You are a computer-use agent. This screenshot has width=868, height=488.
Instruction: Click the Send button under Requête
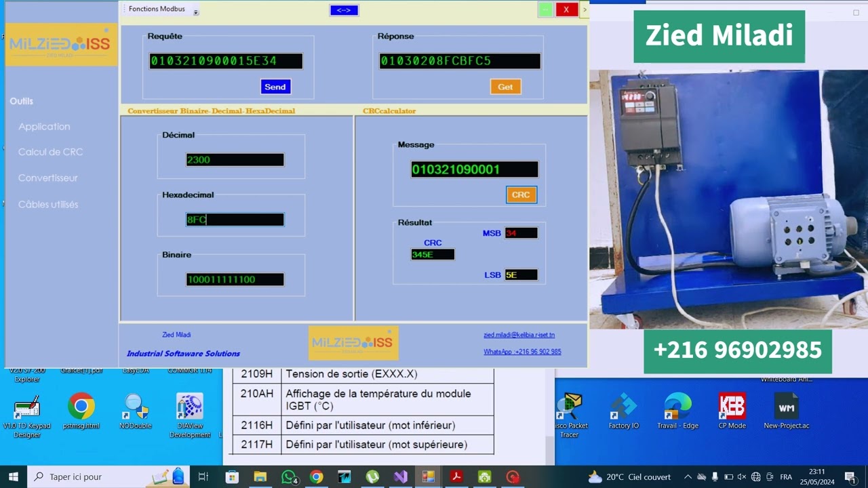pyautogui.click(x=275, y=87)
